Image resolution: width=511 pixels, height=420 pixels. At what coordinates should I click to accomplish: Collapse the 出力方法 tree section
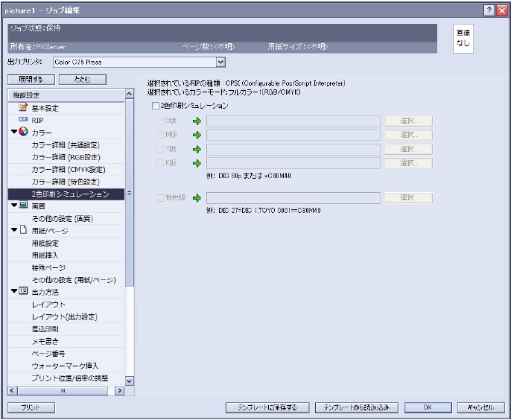13,291
